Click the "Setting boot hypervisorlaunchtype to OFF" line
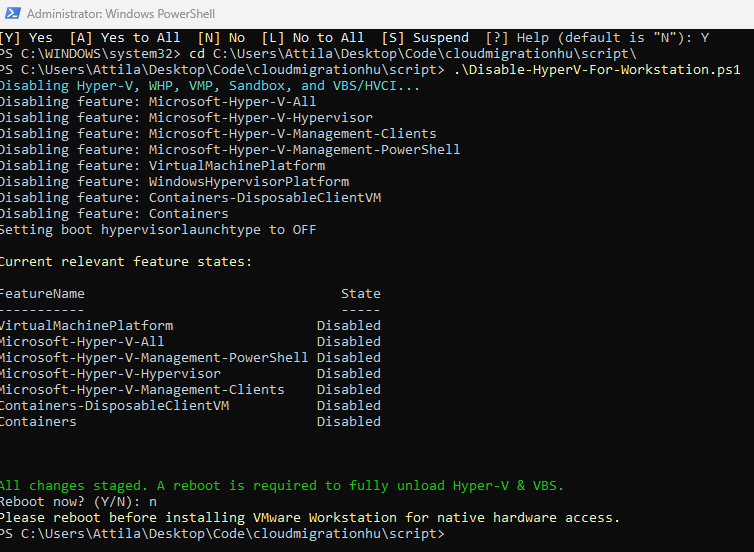The image size is (754, 552). coord(158,230)
